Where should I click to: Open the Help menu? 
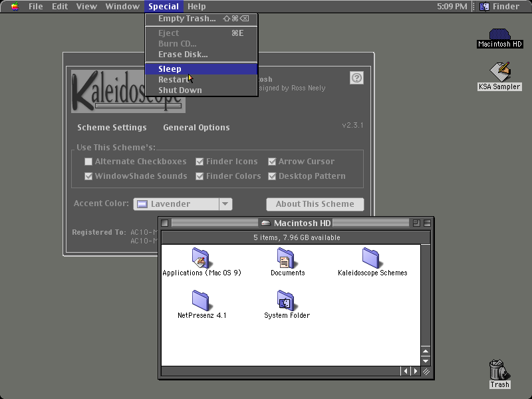click(x=196, y=7)
